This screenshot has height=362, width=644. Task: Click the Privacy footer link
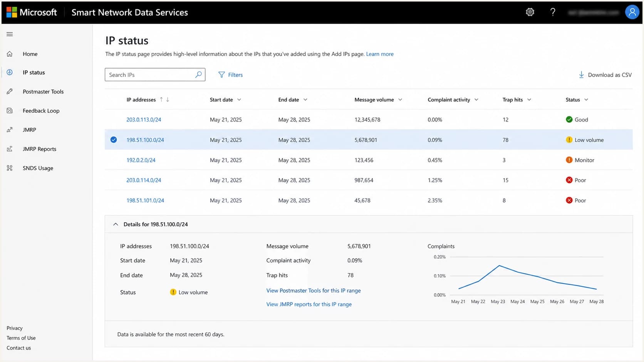[15, 328]
